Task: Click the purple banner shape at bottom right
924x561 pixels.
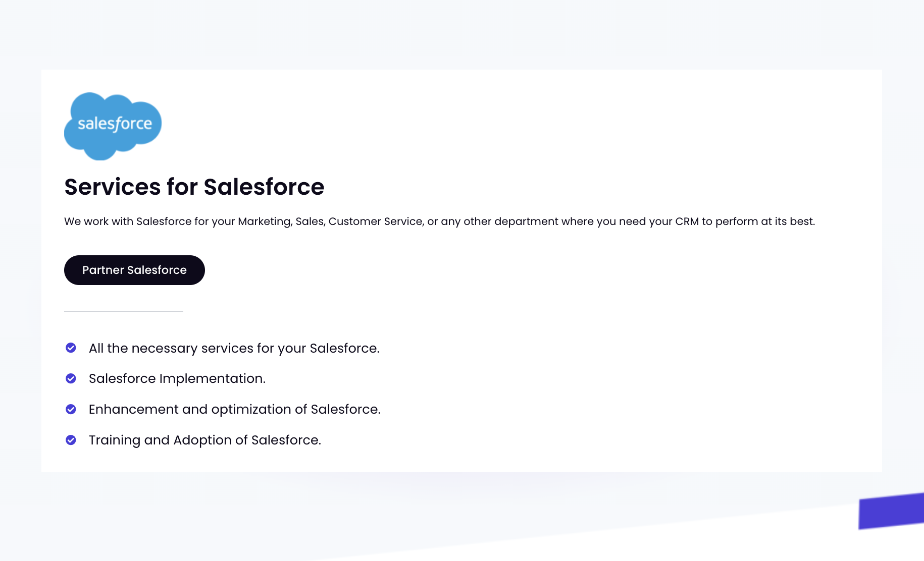Action: (891, 511)
